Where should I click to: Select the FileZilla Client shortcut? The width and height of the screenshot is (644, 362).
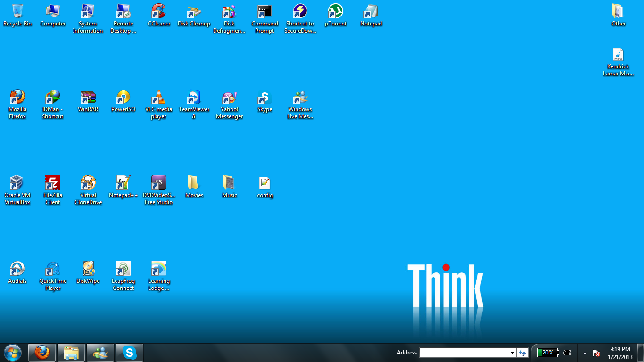(x=52, y=183)
